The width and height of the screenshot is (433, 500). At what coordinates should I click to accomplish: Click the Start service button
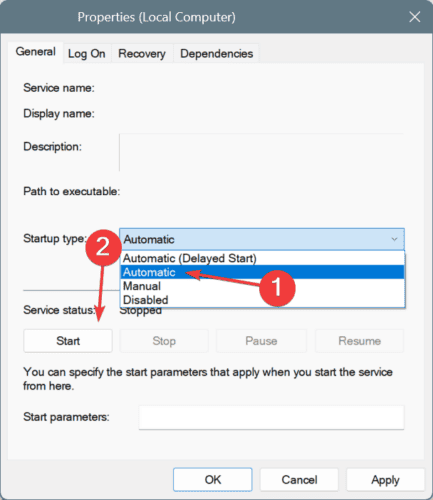pyautogui.click(x=68, y=341)
